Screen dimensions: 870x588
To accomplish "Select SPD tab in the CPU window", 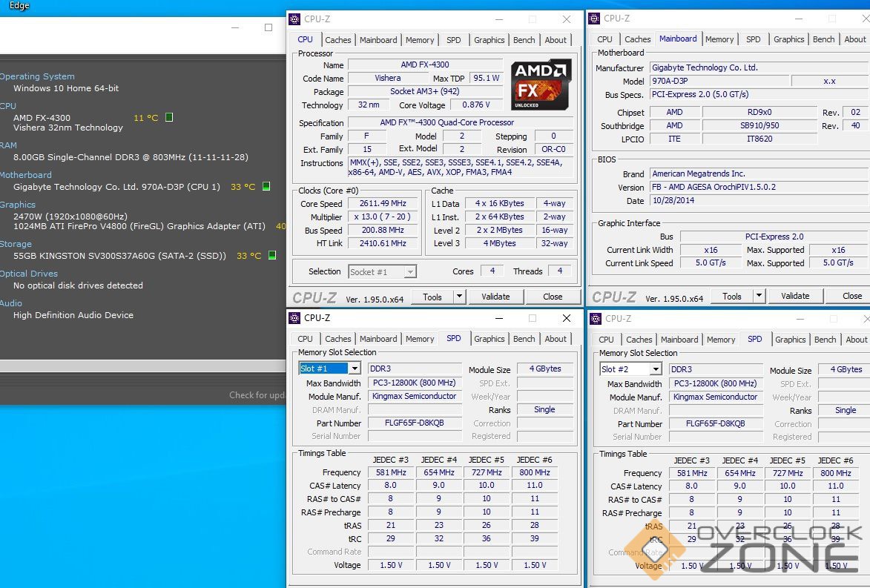I will [x=453, y=40].
